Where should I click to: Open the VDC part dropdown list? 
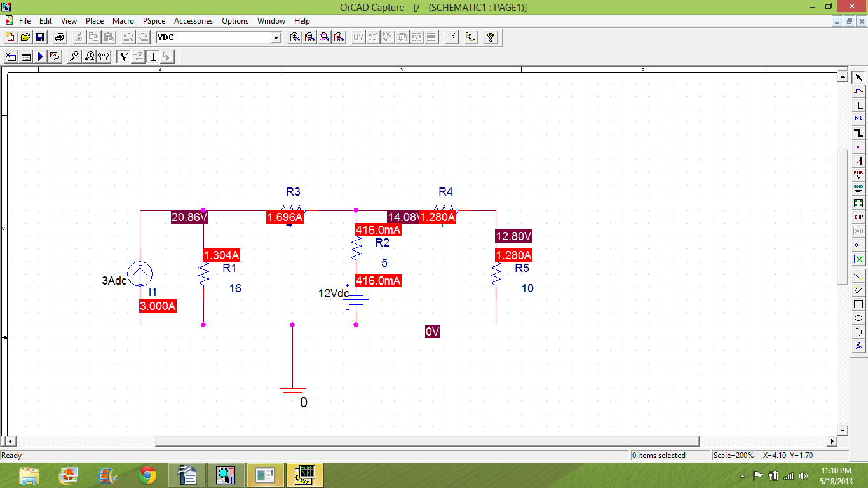tap(275, 37)
